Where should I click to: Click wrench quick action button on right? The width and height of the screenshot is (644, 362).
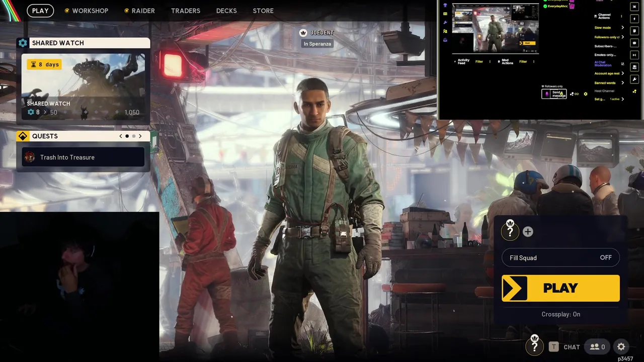coord(634,79)
